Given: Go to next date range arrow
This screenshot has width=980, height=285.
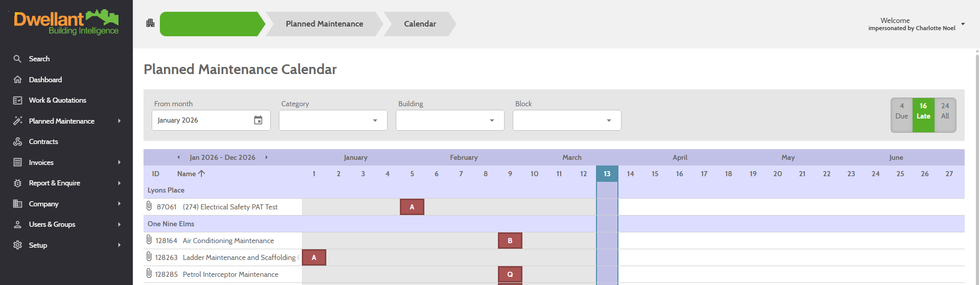Looking at the screenshot, I should pyautogui.click(x=267, y=157).
